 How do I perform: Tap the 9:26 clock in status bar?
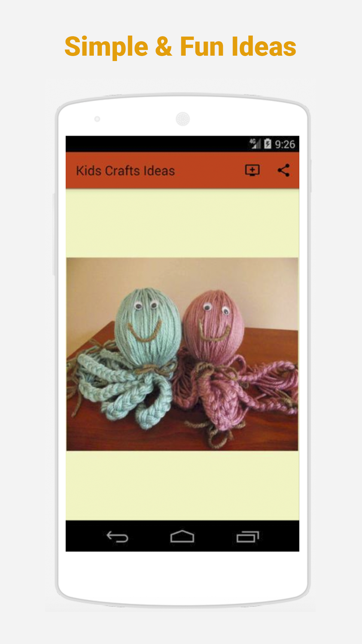pos(285,144)
